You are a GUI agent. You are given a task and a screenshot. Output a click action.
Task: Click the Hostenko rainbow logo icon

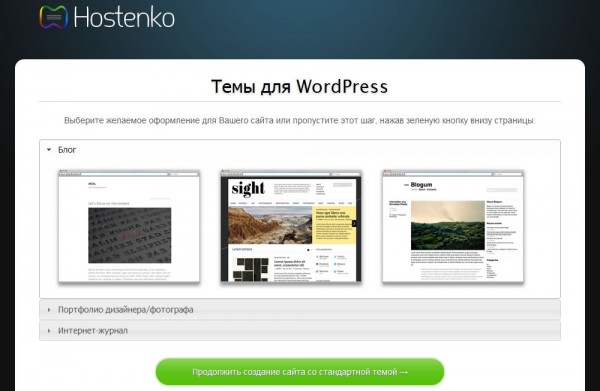tap(54, 17)
